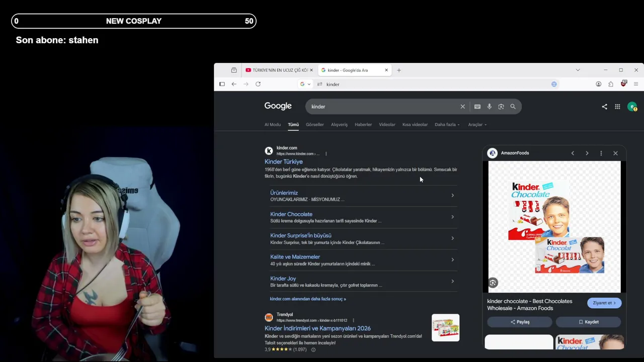Open the site settings icon in address bar
The width and height of the screenshot is (644, 362).
point(319,84)
